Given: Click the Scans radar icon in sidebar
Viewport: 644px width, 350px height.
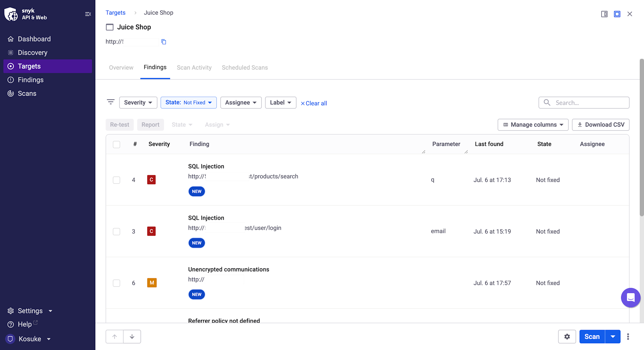Looking at the screenshot, I should (x=11, y=93).
